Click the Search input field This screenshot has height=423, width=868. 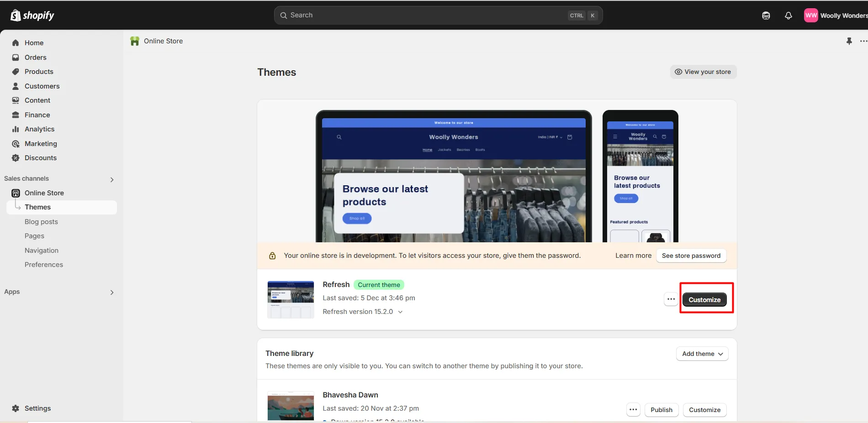coord(425,16)
